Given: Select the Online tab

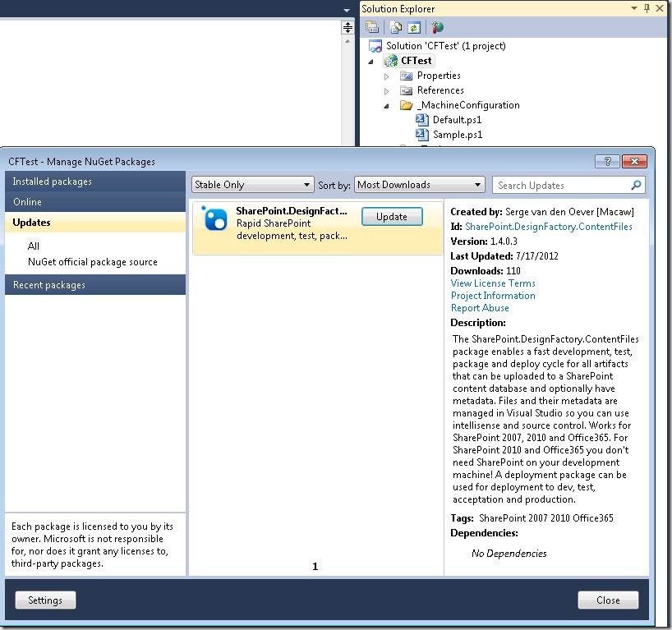Looking at the screenshot, I should click(x=95, y=202).
